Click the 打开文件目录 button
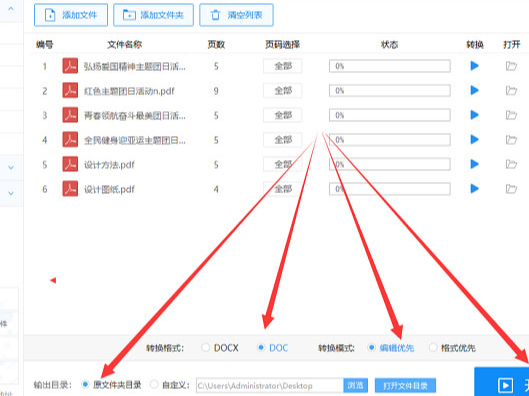Viewport: 529px width, 396px height. coord(405,385)
